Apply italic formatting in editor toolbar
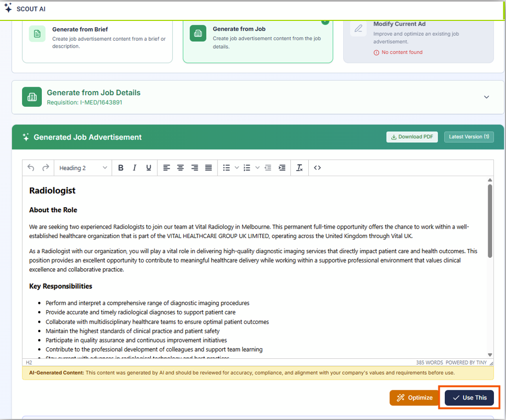Viewport: 506px width, 420px height. point(134,168)
